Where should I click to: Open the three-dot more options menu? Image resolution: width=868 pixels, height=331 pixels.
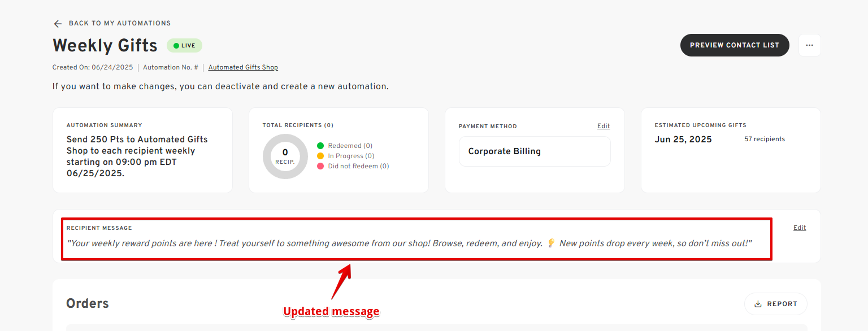pyautogui.click(x=809, y=45)
